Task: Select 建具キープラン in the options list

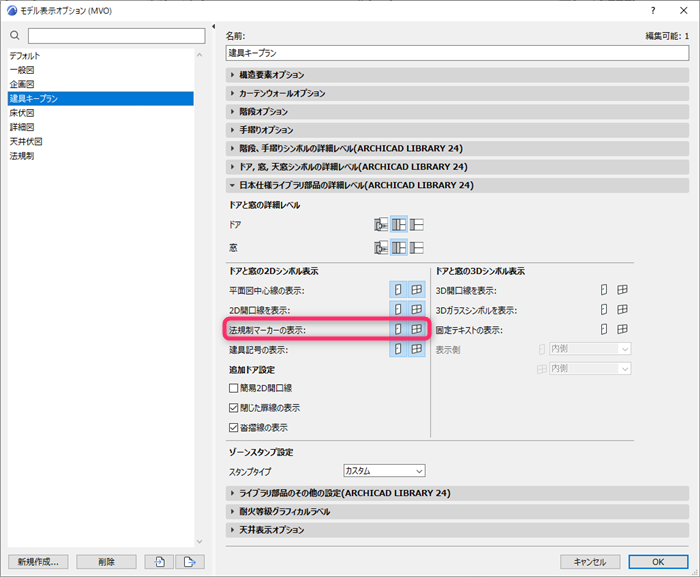Action: (x=101, y=99)
